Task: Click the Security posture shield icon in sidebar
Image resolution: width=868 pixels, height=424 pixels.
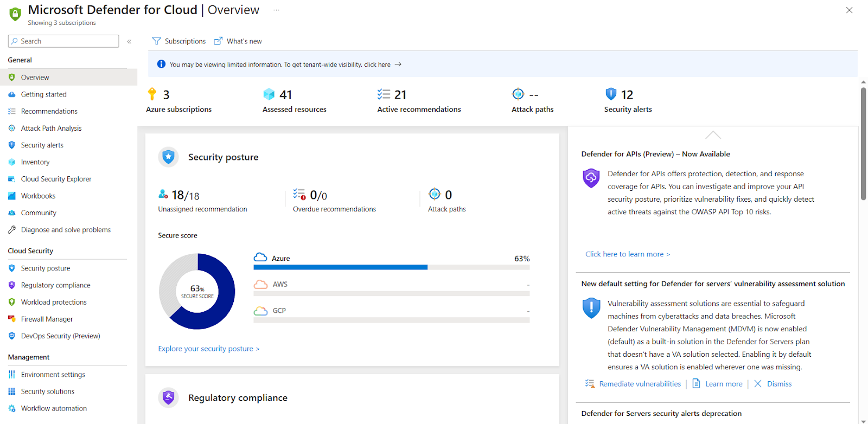Action: [x=12, y=268]
